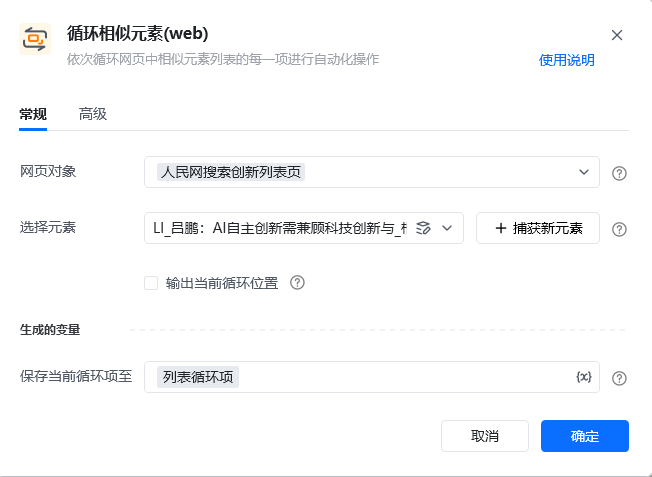652x477 pixels.
Task: Switch to the 常规 tab
Action: pos(33,114)
